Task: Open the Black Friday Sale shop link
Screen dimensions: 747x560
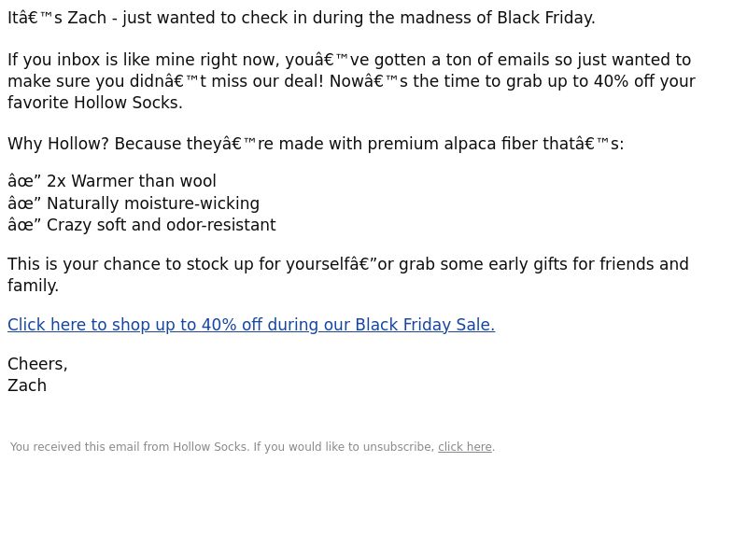Action: (x=250, y=325)
